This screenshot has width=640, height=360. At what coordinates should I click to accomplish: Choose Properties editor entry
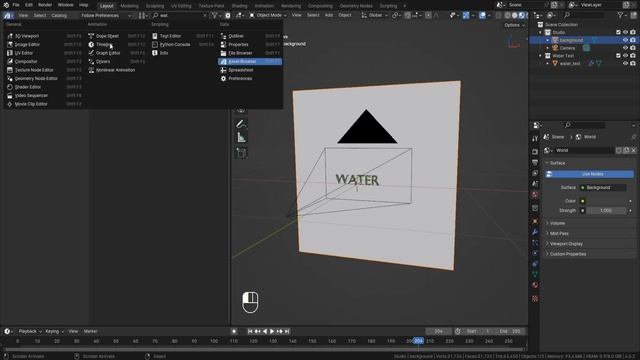[x=250, y=44]
